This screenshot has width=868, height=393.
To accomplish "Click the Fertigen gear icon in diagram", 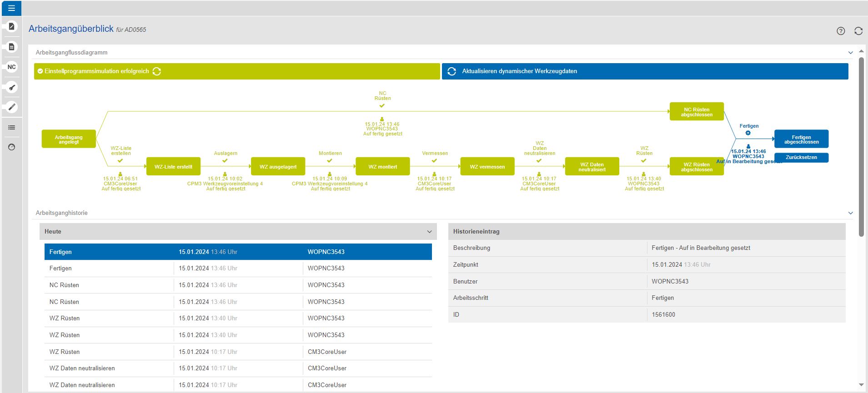I will 748,133.
